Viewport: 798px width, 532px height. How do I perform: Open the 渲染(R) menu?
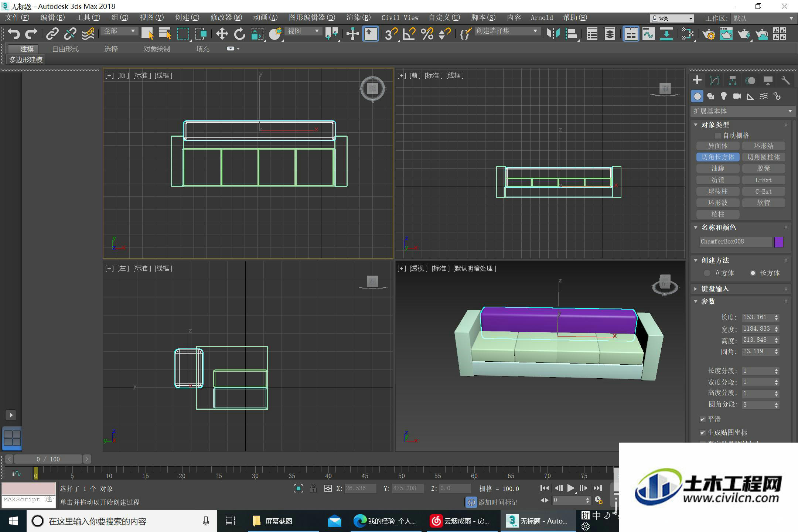point(358,18)
